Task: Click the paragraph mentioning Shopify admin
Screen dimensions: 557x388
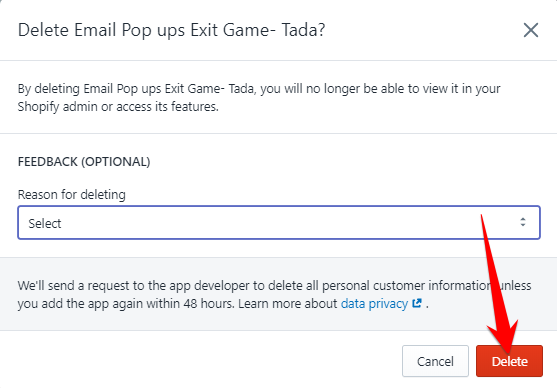Action: pyautogui.click(x=259, y=97)
